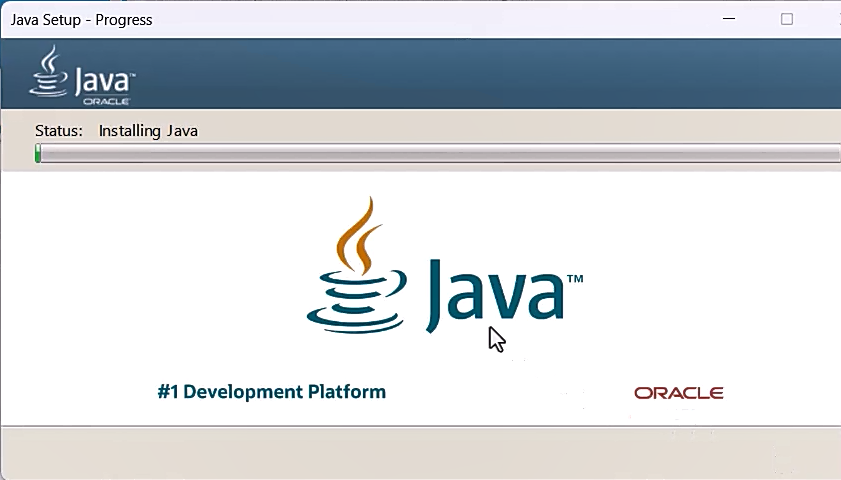
Task: Click the small ORACLE text under header logo
Action: point(105,102)
